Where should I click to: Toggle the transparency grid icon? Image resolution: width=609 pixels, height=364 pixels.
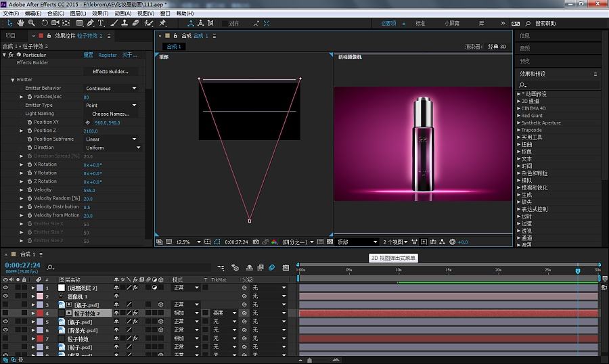click(330, 242)
